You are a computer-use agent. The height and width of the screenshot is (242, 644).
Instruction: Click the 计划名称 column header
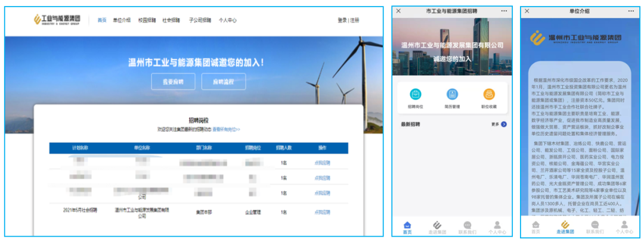(x=80, y=148)
